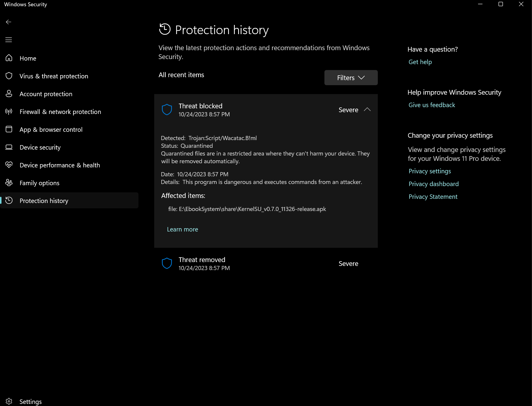The width and height of the screenshot is (532, 406).
Task: Open the Privacy dashboard link
Action: (x=433, y=184)
